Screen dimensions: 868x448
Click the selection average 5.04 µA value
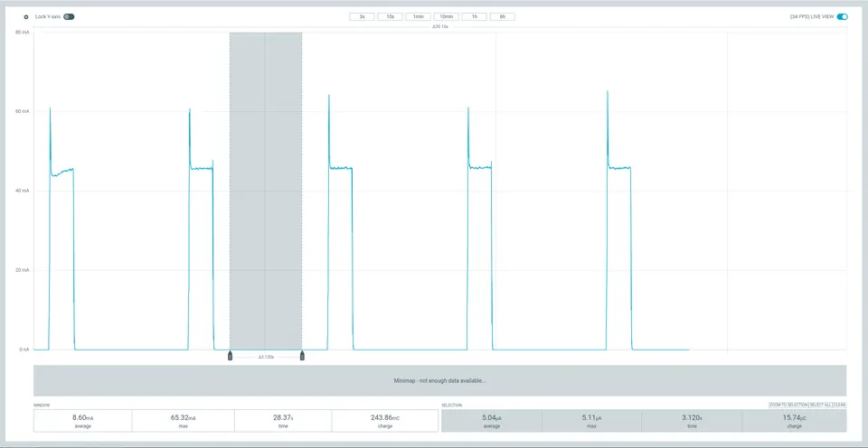click(491, 418)
